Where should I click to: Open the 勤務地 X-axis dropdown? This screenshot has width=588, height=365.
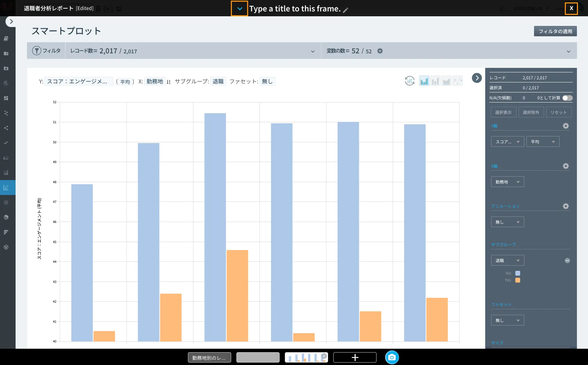(507, 182)
